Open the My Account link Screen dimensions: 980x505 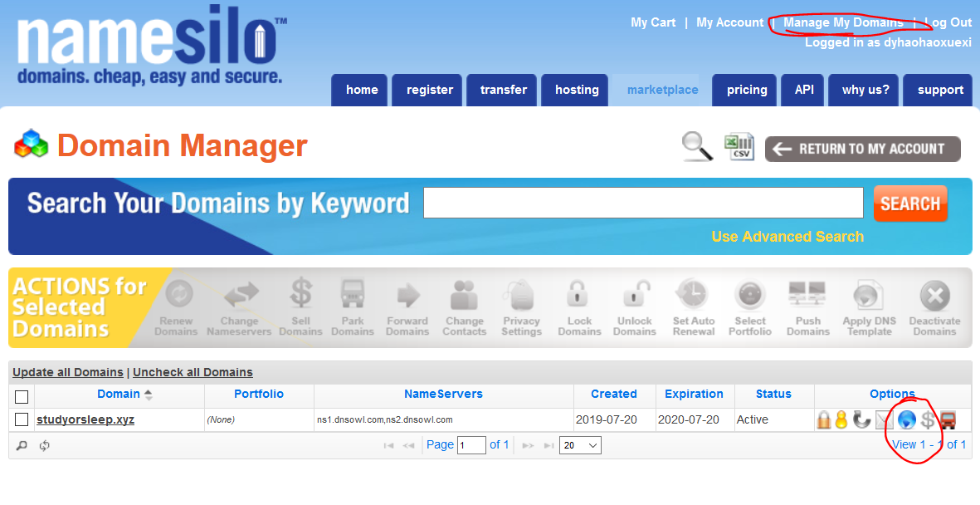[x=730, y=22]
